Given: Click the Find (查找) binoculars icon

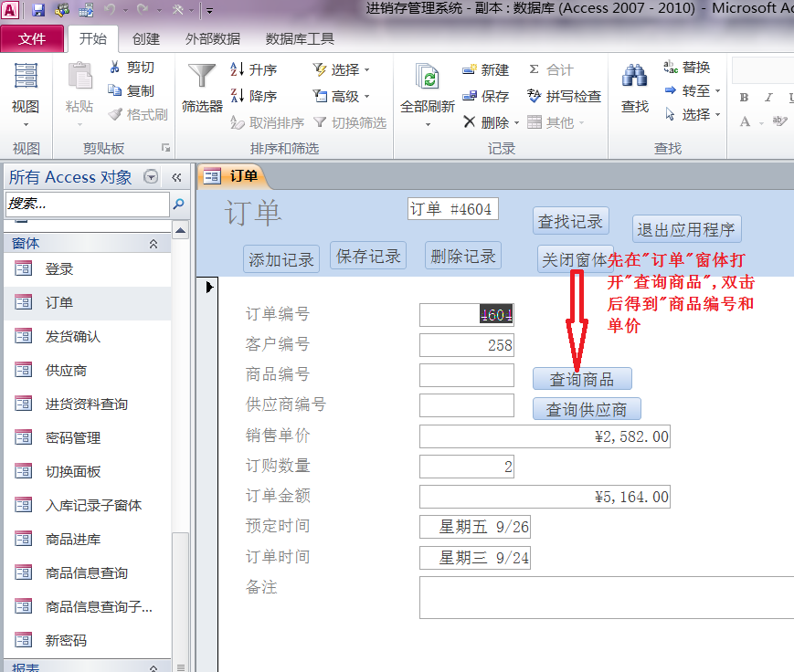Looking at the screenshot, I should (634, 78).
